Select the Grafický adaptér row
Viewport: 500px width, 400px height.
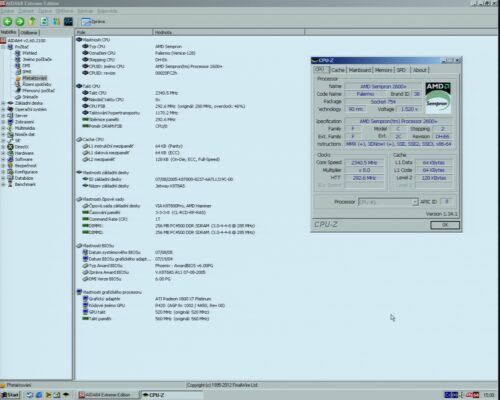pos(147,299)
